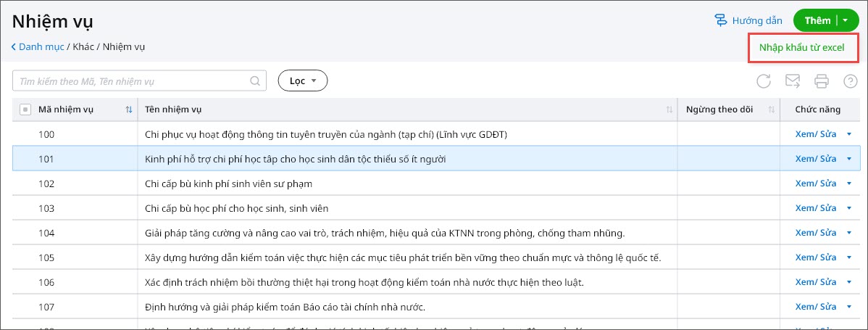Open the help question mark icon
This screenshot has width=868, height=330.
[x=850, y=81]
